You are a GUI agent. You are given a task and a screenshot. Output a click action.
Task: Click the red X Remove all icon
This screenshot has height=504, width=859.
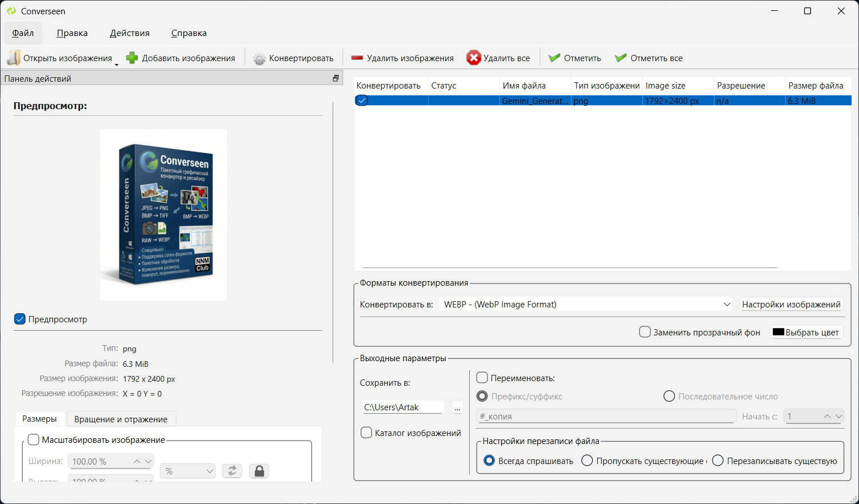474,58
